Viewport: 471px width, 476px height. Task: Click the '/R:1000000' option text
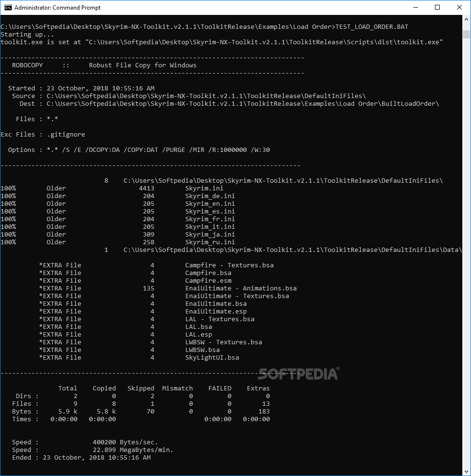click(x=228, y=150)
